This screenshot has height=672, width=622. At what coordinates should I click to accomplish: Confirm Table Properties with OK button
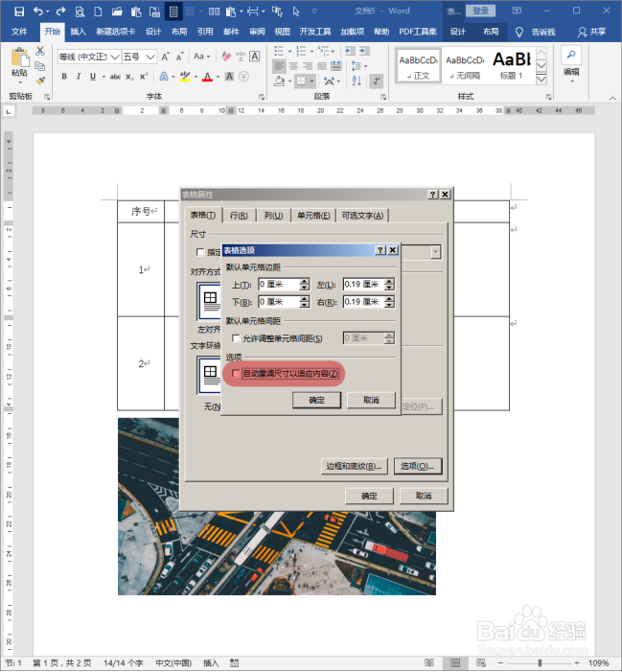coord(369,496)
